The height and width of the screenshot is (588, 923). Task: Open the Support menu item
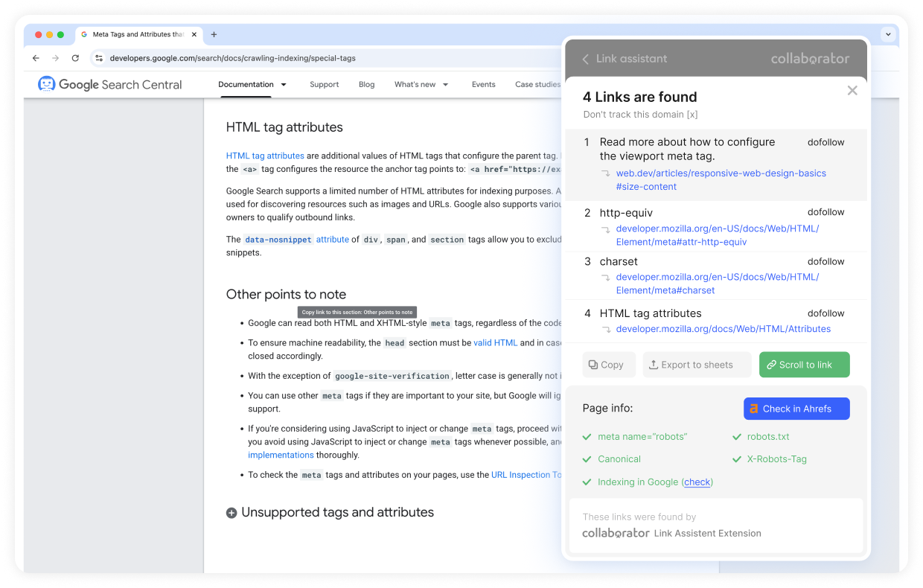324,84
